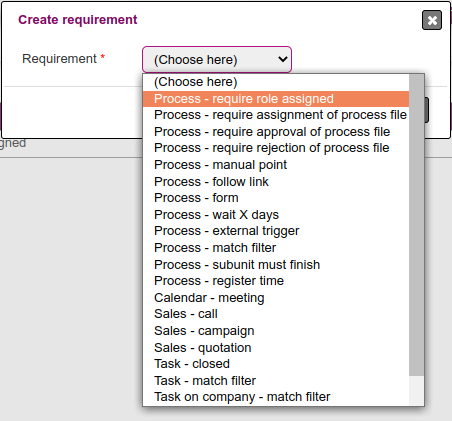Pick the Process - form option
This screenshot has height=421, width=452.
point(276,198)
